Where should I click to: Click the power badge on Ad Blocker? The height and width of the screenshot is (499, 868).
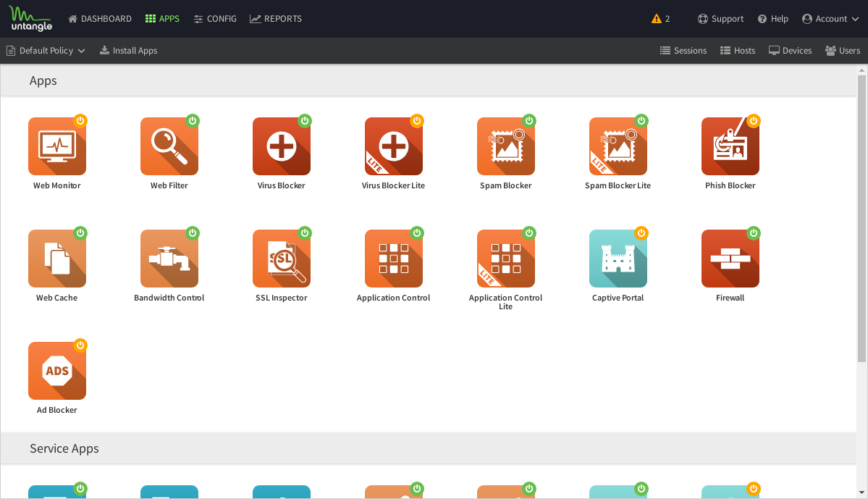coord(80,345)
